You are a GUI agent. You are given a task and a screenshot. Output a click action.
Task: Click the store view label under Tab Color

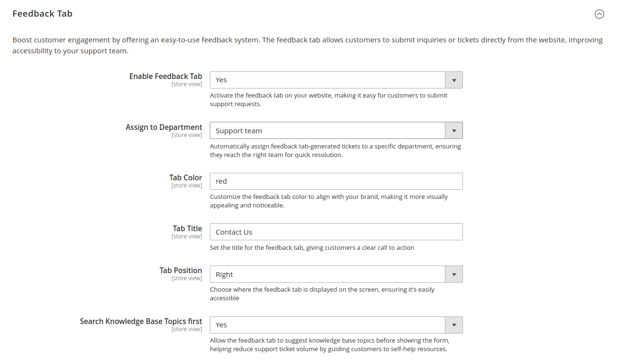(x=187, y=185)
